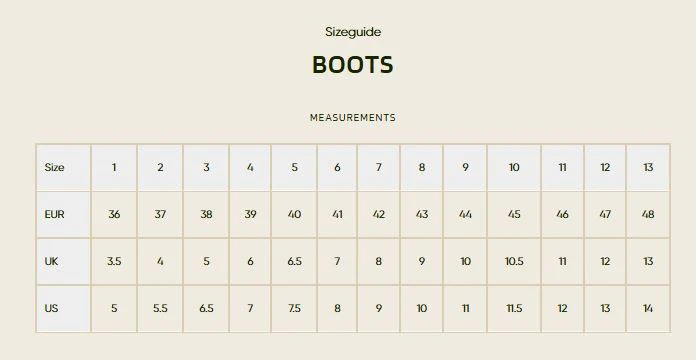696x360 pixels.
Task: Pick US cell "7" in EUR 39 column
Action: [250, 309]
